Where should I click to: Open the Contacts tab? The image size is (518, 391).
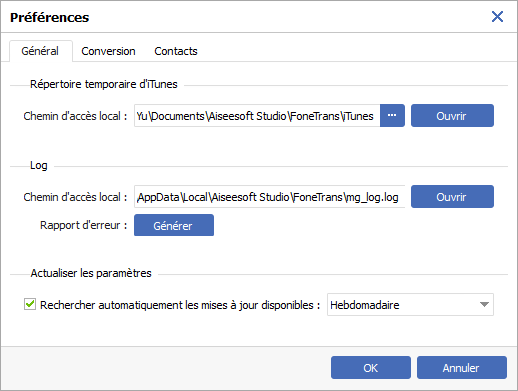tap(176, 51)
